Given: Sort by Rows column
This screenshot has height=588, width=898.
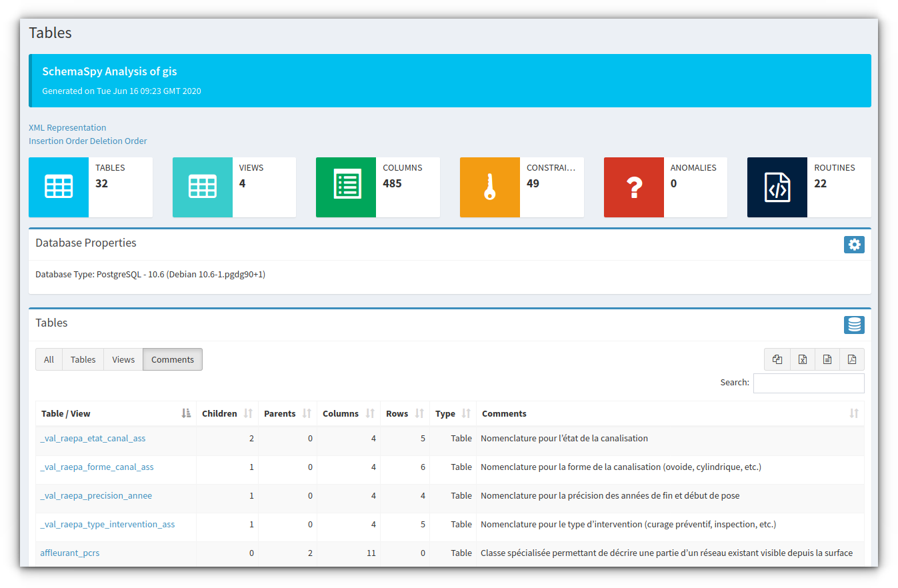Looking at the screenshot, I should (405, 413).
